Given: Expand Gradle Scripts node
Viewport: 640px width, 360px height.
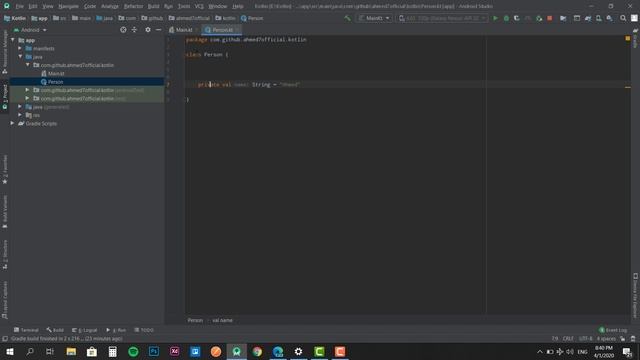Looking at the screenshot, I should coord(13,123).
